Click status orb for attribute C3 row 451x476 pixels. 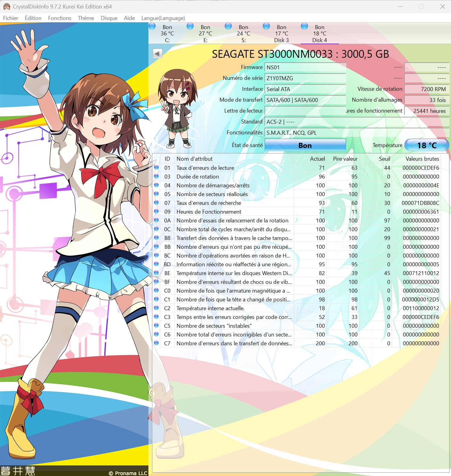coord(156,317)
